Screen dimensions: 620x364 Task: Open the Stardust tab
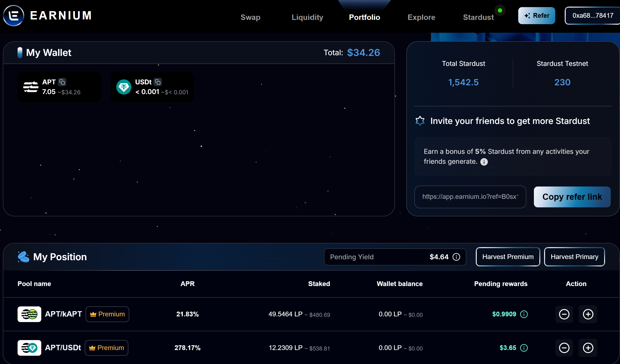(478, 17)
